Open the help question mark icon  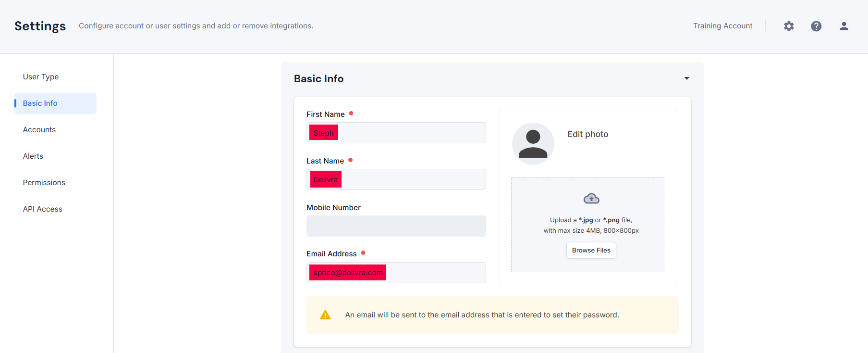click(816, 26)
